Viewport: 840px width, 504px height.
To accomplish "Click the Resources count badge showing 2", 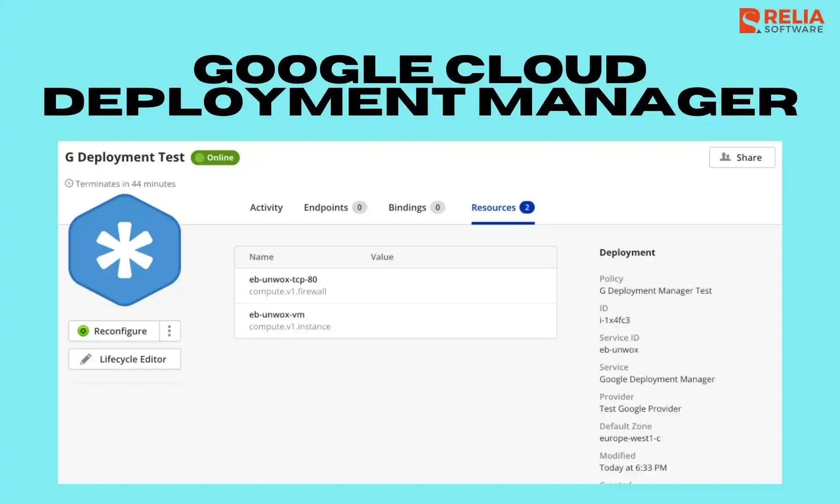I will 527,207.
